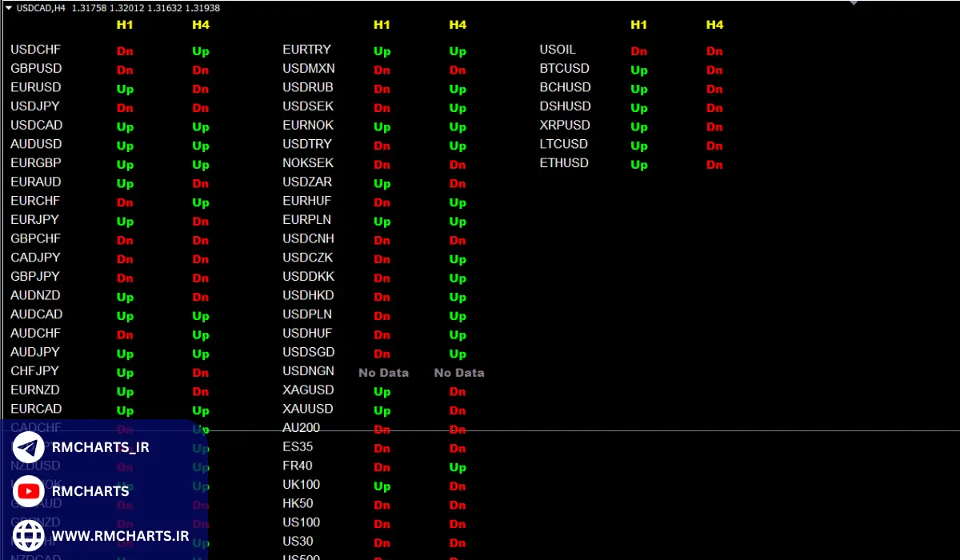Click the Up signal for XAUUSD H1

coord(382,410)
